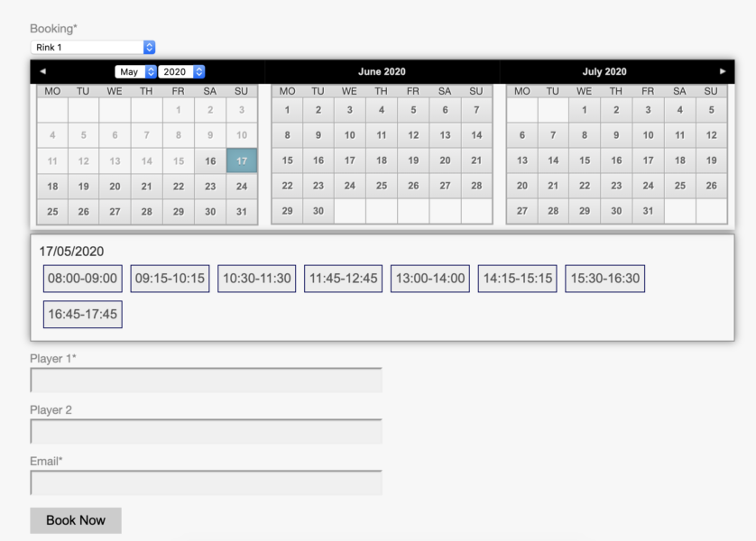Image resolution: width=756 pixels, height=541 pixels.
Task: Go to next month with right arrow
Action: [x=723, y=71]
